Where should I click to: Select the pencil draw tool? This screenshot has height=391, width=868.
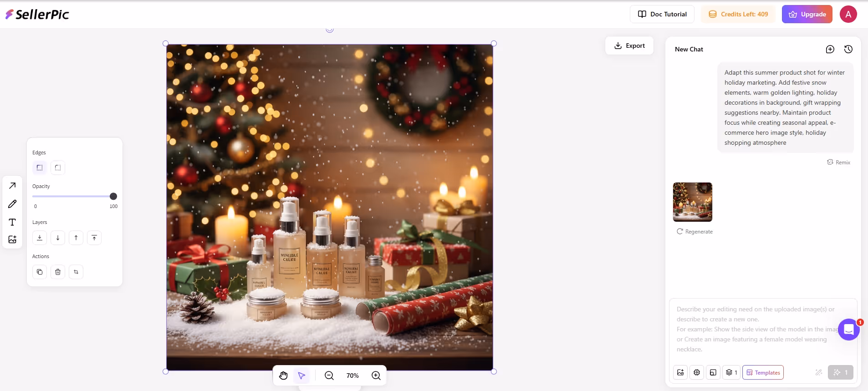pos(12,204)
